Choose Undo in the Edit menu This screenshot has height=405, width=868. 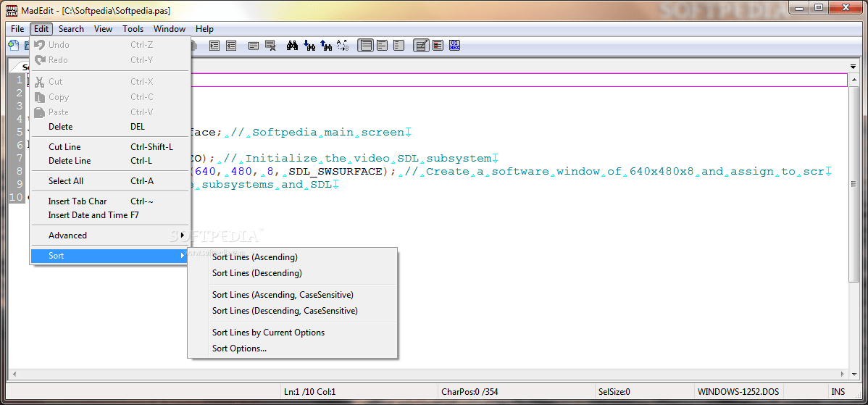tap(110, 45)
